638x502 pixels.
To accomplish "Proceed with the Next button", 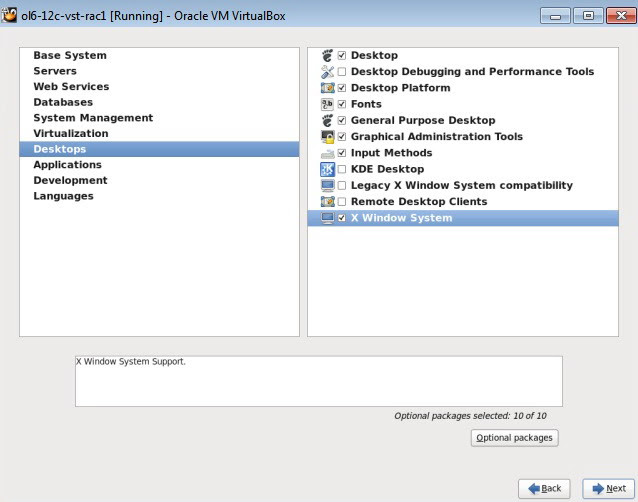I will coord(609,489).
